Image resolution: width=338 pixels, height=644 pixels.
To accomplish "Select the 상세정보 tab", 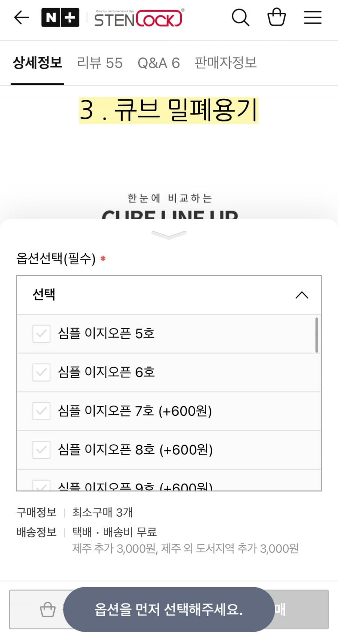I will click(x=38, y=63).
